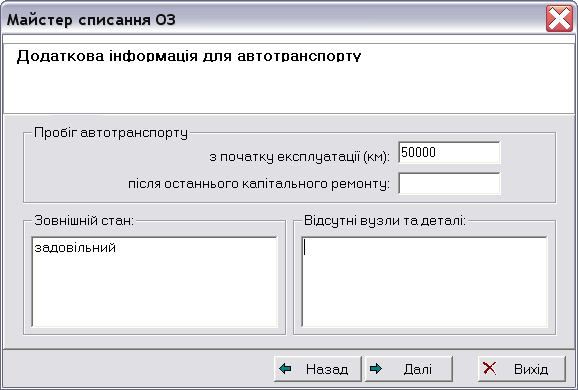Exit the wizard via Вихід button
Image resolution: width=578 pixels, height=390 pixels.
point(522,369)
